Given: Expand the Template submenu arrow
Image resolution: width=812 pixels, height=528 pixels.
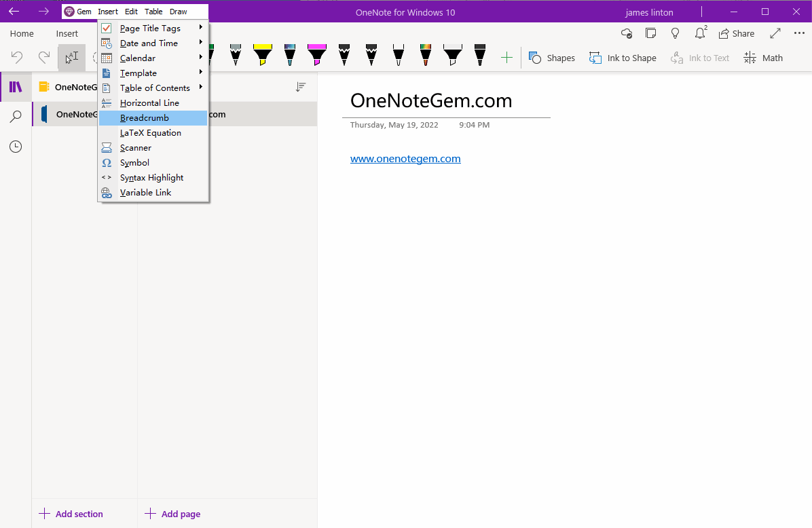Looking at the screenshot, I should coord(200,72).
